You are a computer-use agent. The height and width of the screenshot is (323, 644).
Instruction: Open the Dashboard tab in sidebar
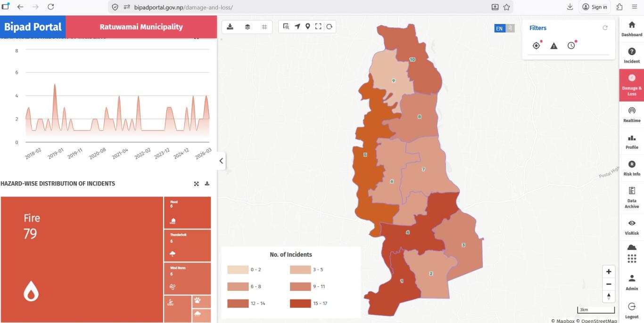[x=632, y=29]
